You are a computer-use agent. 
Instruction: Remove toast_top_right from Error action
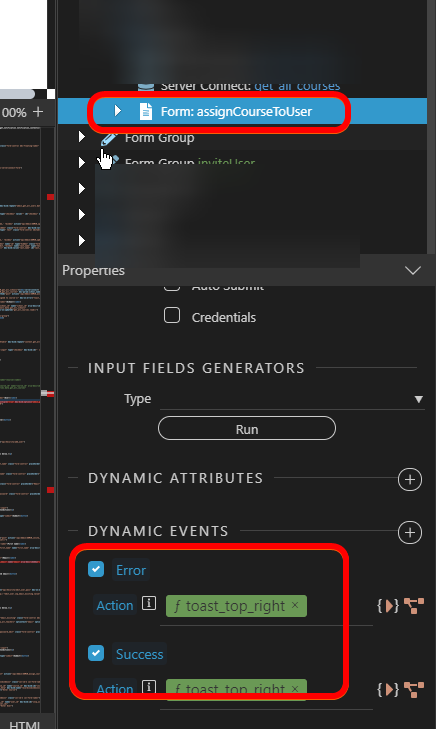coord(295,605)
